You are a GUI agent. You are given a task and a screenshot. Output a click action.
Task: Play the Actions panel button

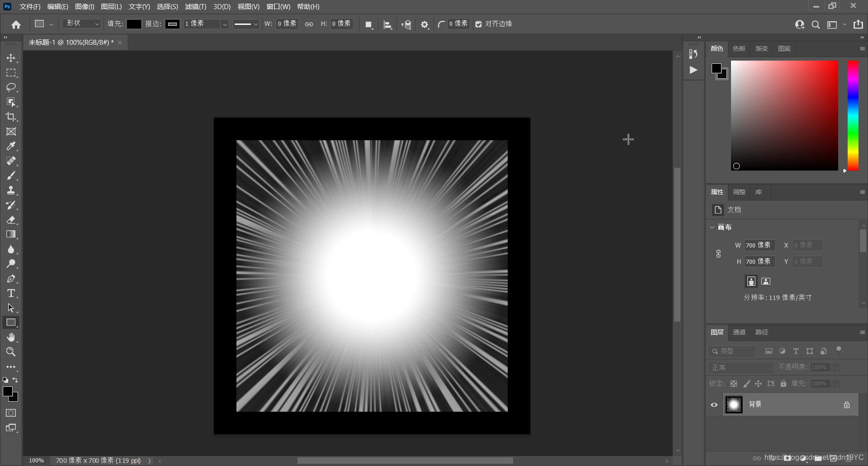click(693, 70)
